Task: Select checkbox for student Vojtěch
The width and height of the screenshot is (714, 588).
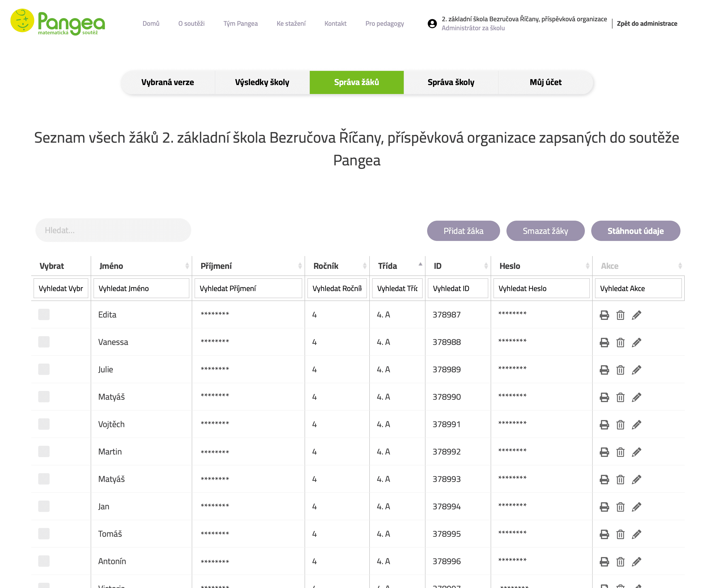Action: click(x=44, y=424)
